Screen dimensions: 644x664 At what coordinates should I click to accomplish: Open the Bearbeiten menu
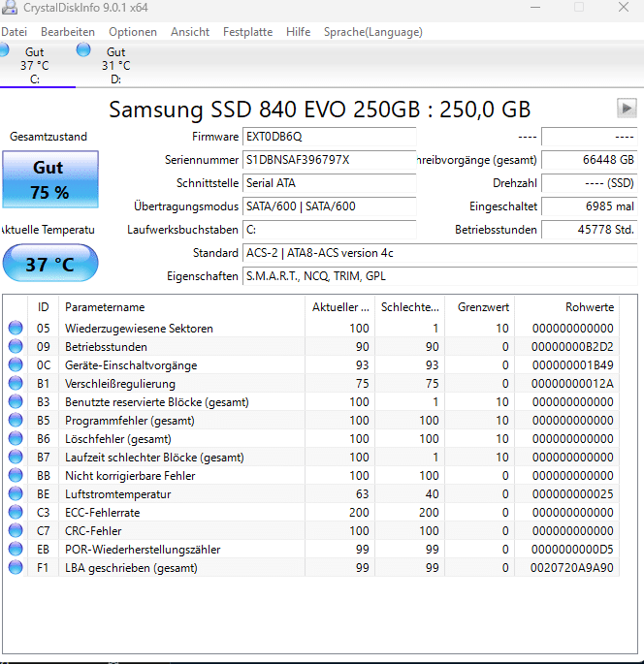coord(68,32)
